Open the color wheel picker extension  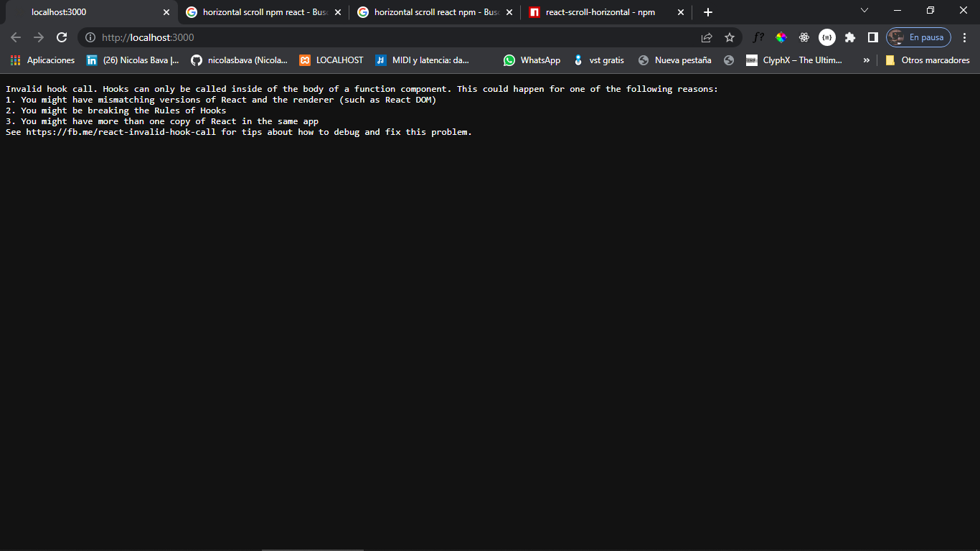781,37
